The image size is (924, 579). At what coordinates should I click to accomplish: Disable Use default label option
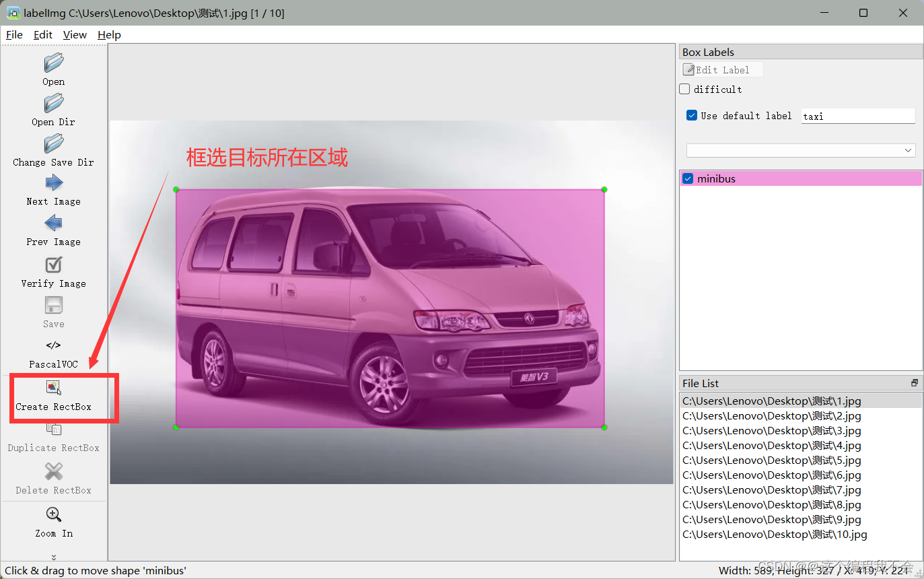(x=691, y=115)
